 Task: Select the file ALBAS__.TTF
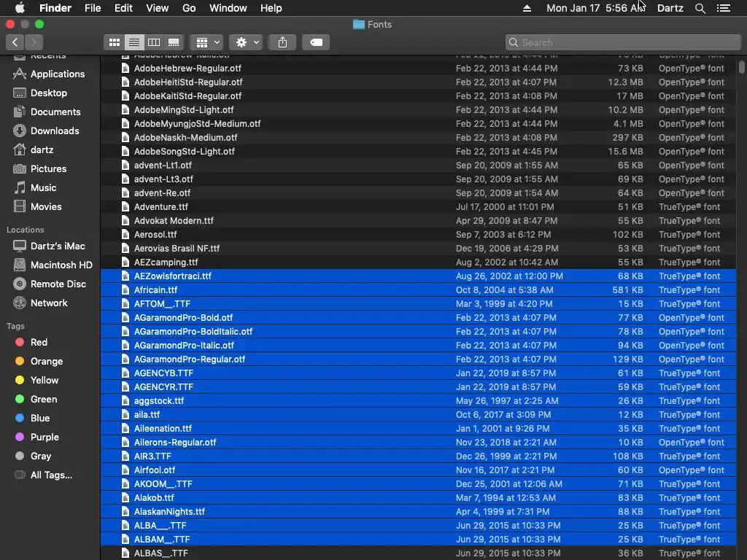pos(418,553)
